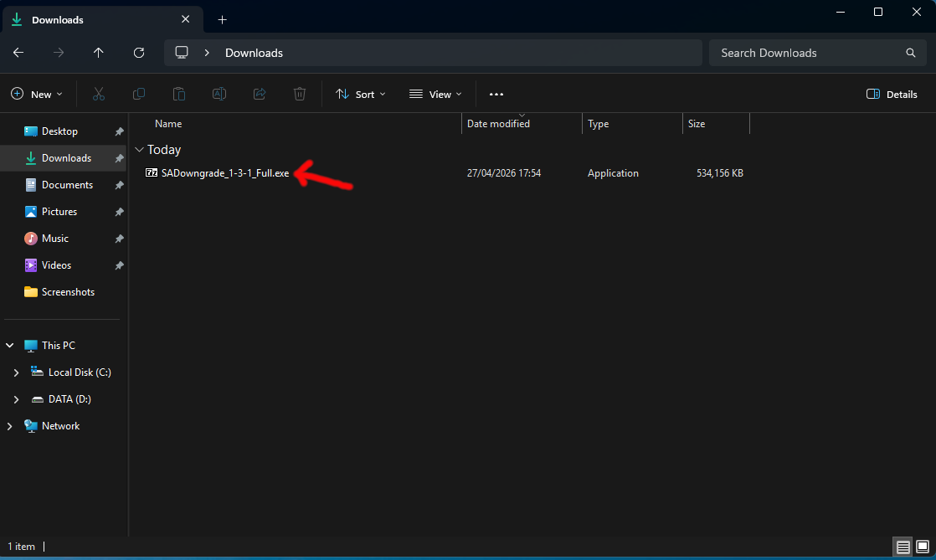The image size is (936, 560).
Task: Unpin Desktop using its pin icon
Action: pos(119,131)
